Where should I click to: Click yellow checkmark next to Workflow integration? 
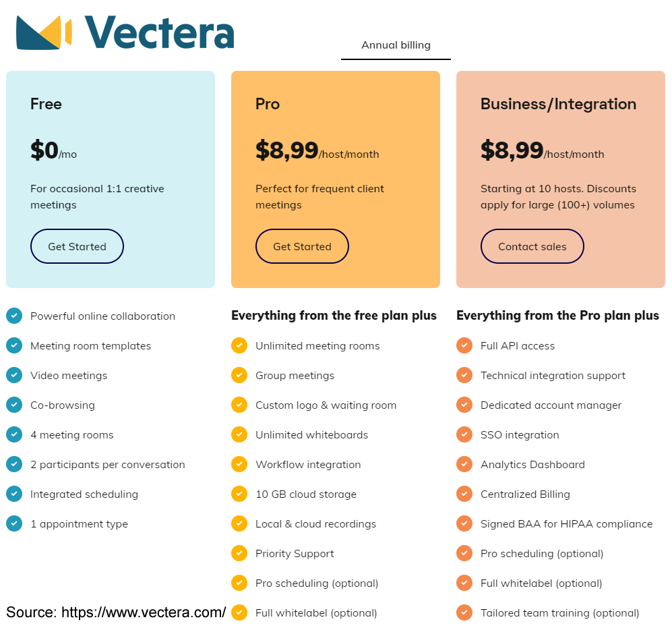pos(239,463)
